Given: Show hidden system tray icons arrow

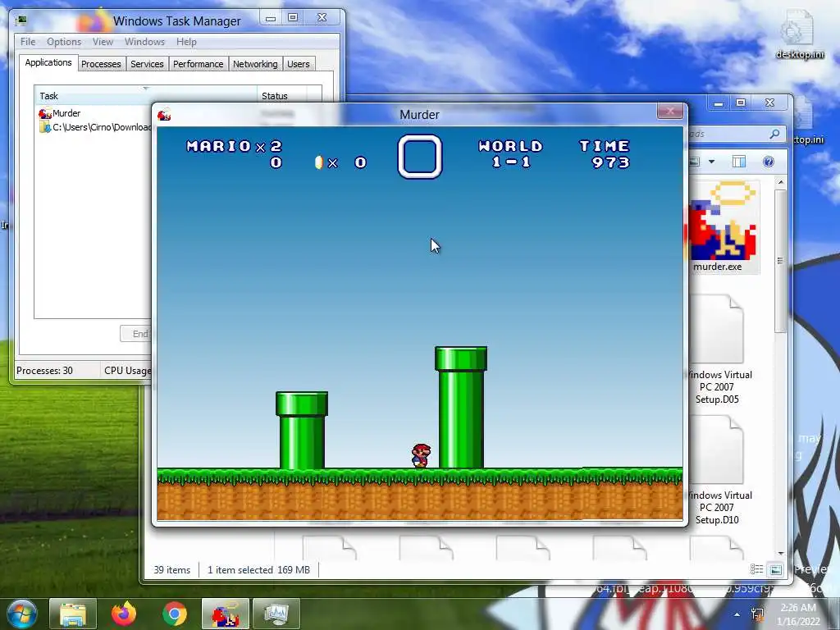Looking at the screenshot, I should click(x=737, y=614).
